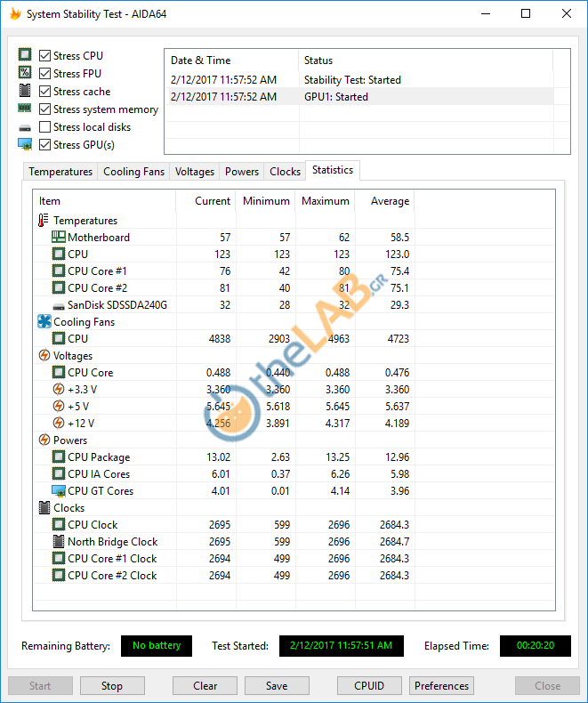Click the North Bridge Clock chip icon
Viewport: 588px width, 703px height.
coord(58,542)
